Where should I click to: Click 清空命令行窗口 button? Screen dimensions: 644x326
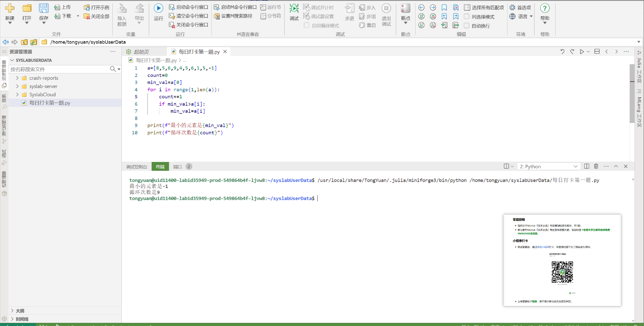click(188, 16)
